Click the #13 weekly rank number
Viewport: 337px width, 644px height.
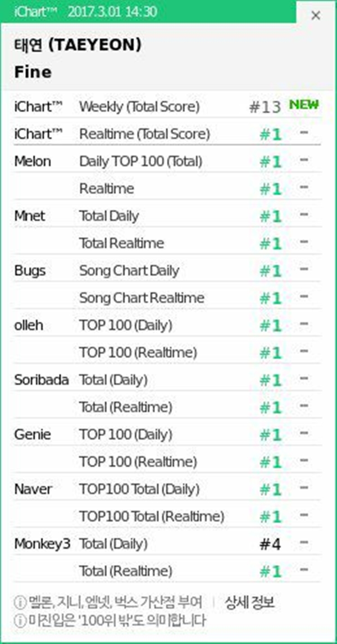click(x=265, y=107)
